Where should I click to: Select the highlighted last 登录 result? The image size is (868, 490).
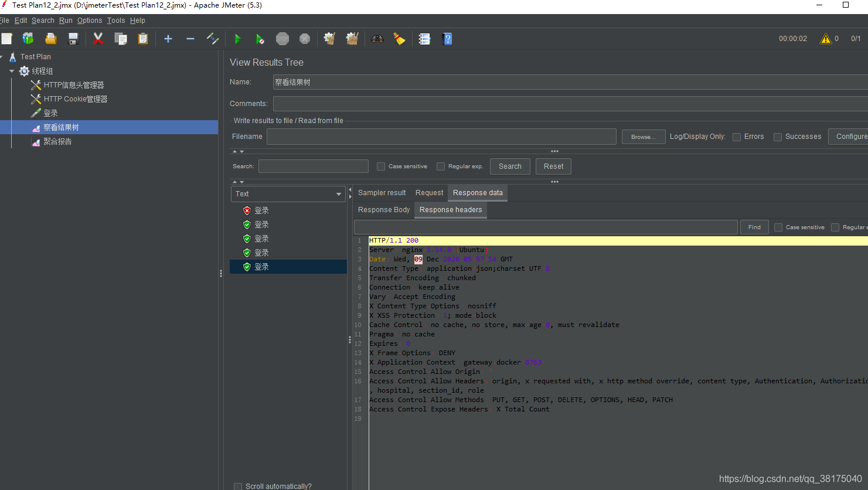[288, 267]
